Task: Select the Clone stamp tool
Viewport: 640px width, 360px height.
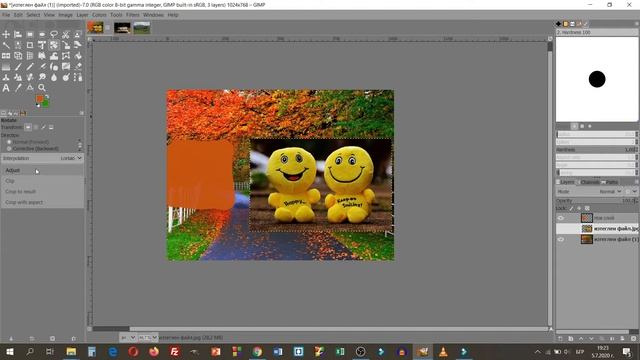Action: 6,77
